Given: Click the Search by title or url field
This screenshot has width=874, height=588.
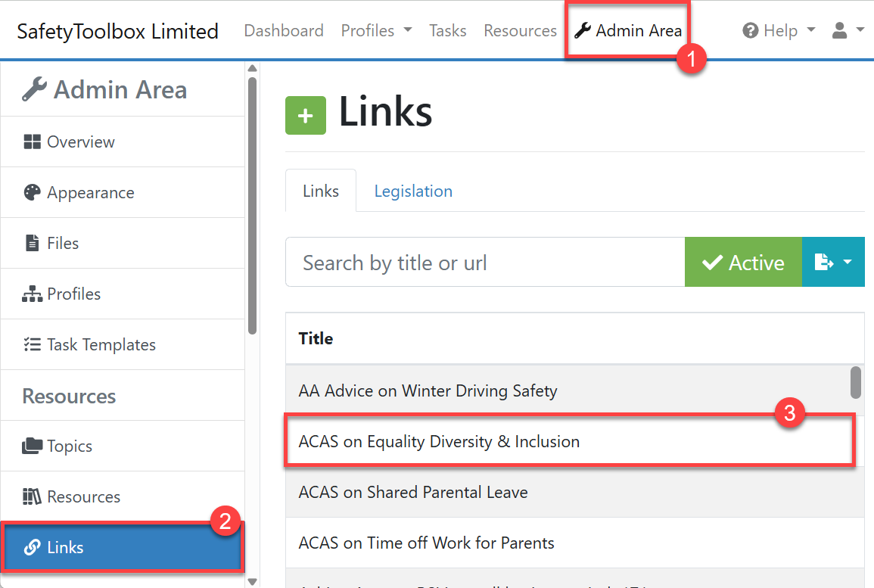Looking at the screenshot, I should point(484,263).
